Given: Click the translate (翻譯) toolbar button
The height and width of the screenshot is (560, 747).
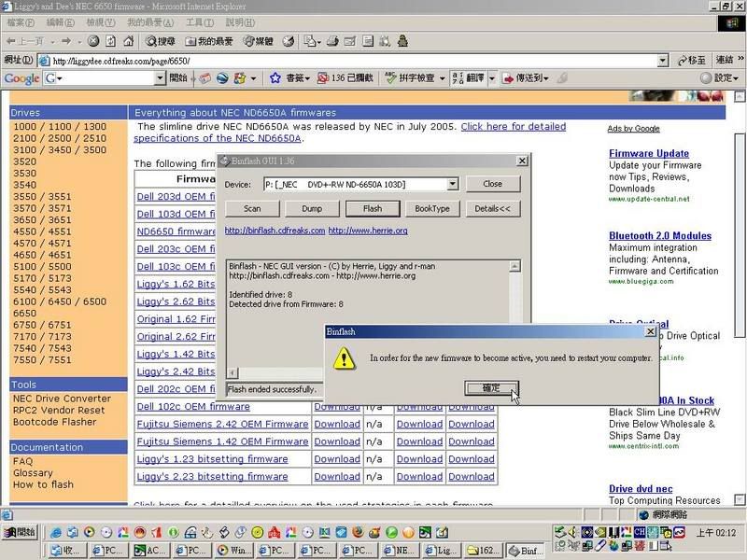Looking at the screenshot, I should pos(469,78).
